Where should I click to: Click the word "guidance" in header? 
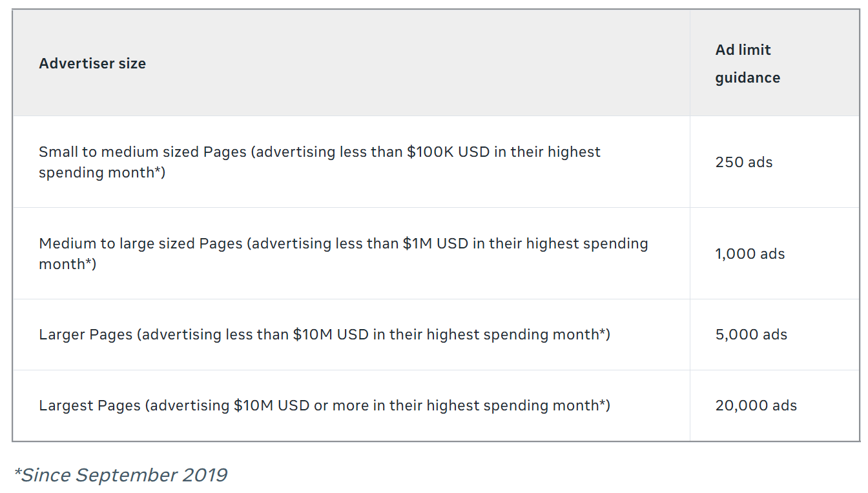[x=747, y=77]
